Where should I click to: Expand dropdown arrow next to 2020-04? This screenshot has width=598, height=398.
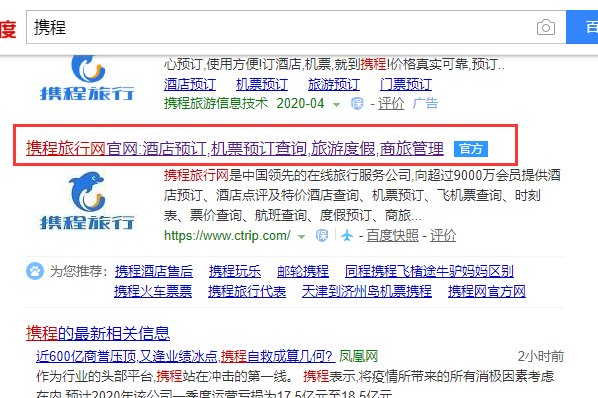pos(336,104)
